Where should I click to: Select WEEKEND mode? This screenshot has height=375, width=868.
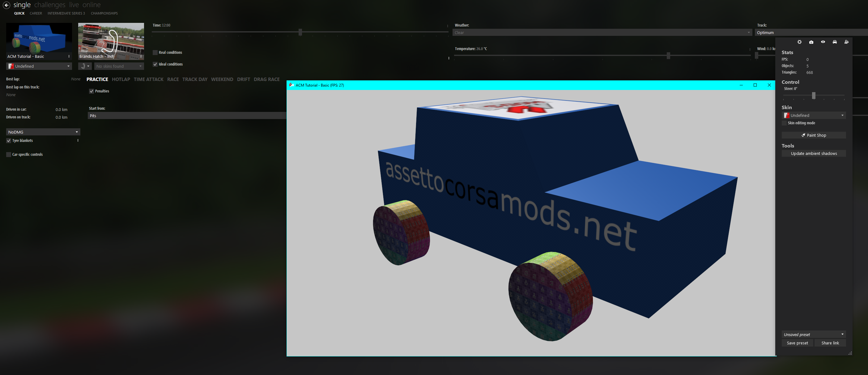coord(222,79)
